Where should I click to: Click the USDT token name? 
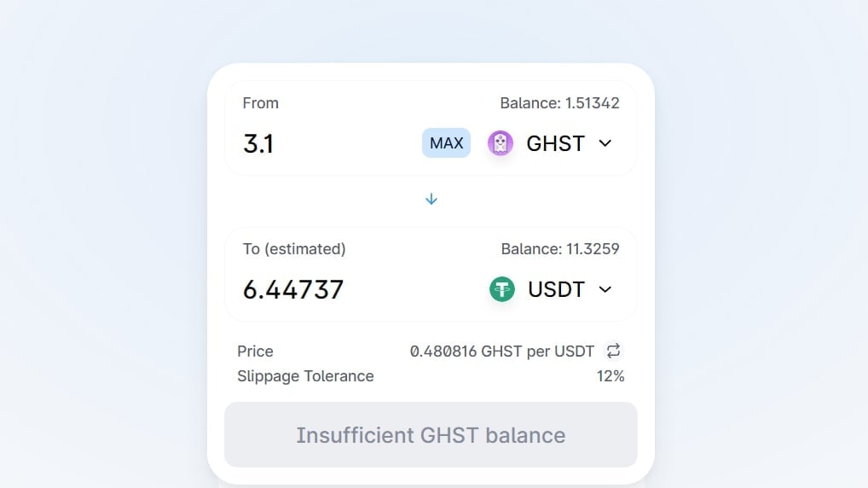click(556, 289)
